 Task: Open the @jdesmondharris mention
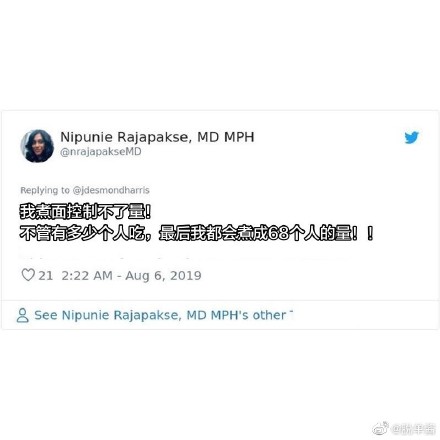[111, 190]
